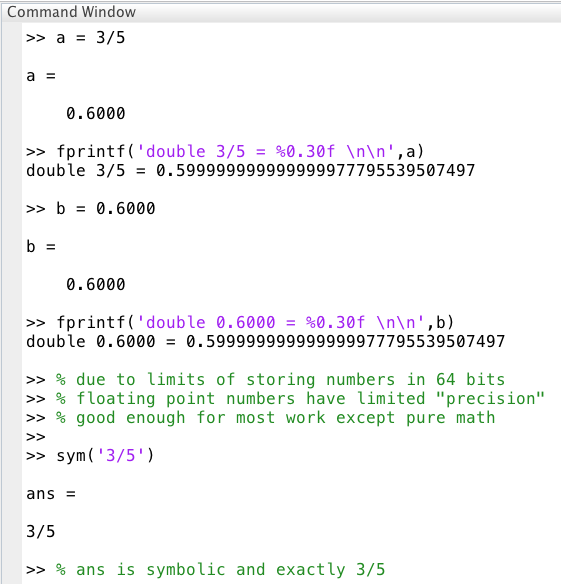The width and height of the screenshot is (561, 584).
Task: Select the 'double 0.6000 = 0.5999...' output line
Action: (266, 342)
